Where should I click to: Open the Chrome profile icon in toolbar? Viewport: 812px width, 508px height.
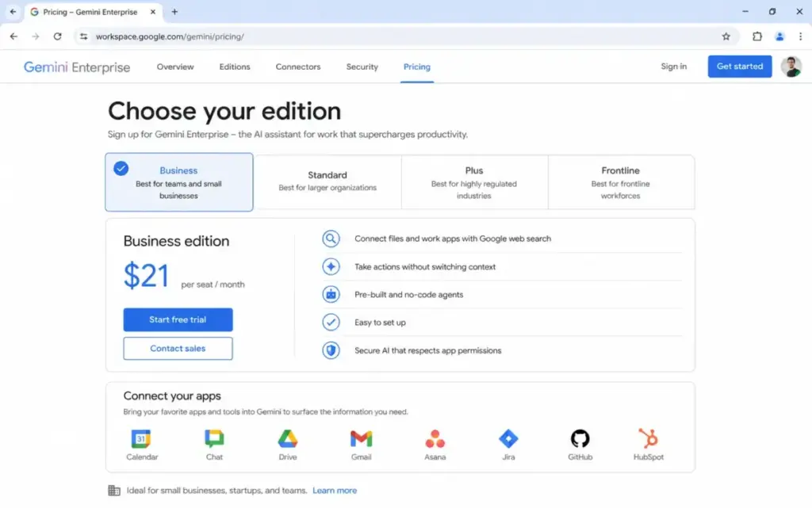tap(779, 36)
